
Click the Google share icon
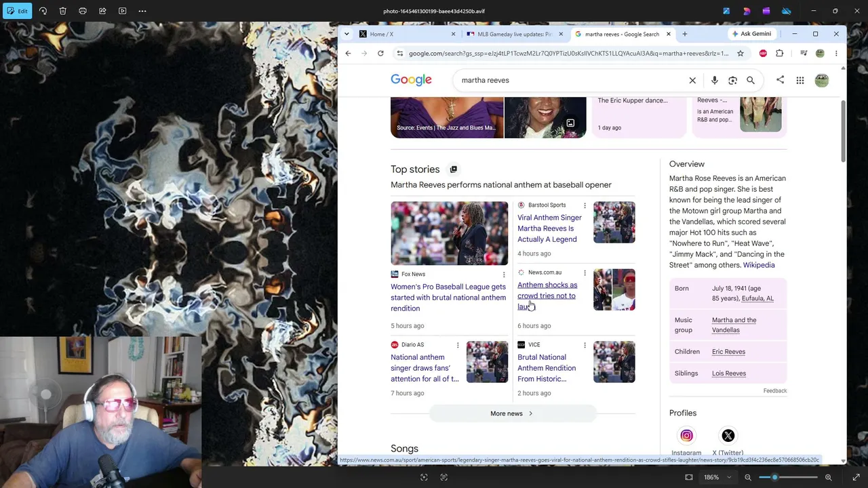coord(780,80)
